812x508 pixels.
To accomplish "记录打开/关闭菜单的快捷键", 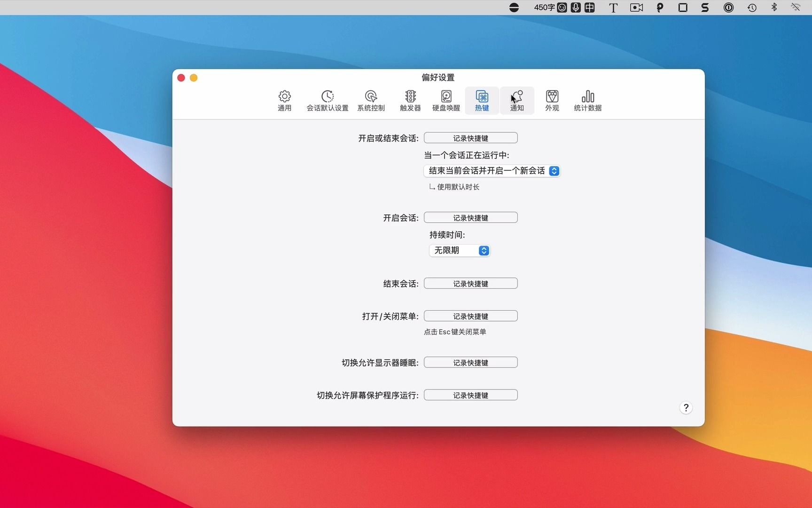I will 470,316.
